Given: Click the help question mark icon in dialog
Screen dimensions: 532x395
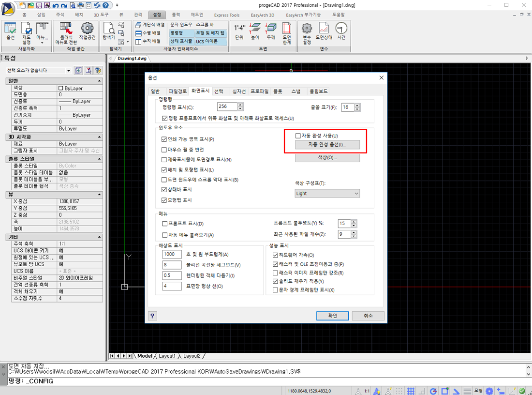Looking at the screenshot, I should click(x=152, y=316).
